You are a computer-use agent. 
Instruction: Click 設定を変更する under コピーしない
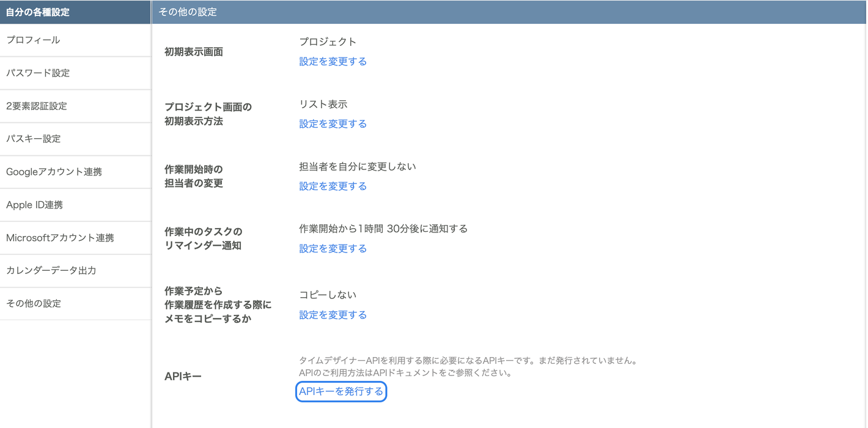[x=333, y=315]
